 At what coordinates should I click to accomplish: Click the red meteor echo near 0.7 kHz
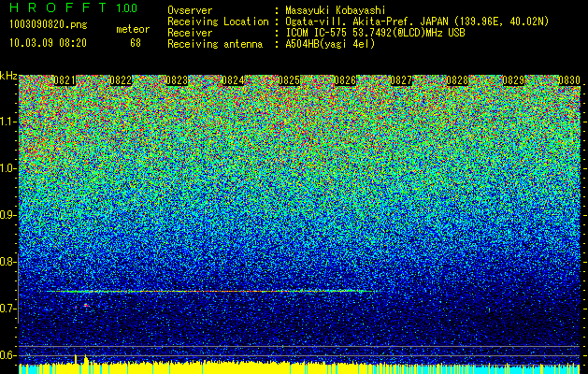[x=86, y=306]
